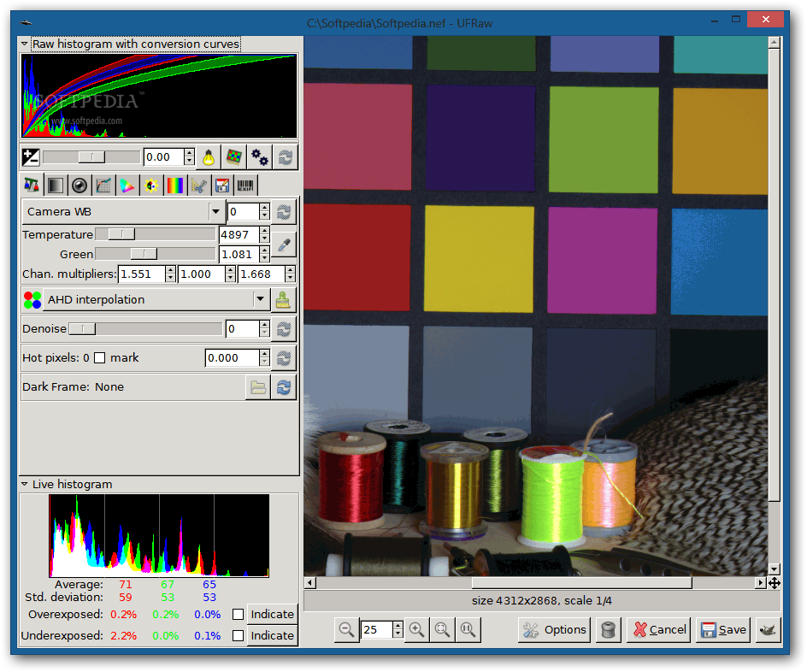Screen dimensions: 807x672
Task: Click the clip highlights gears icon
Action: 259,157
